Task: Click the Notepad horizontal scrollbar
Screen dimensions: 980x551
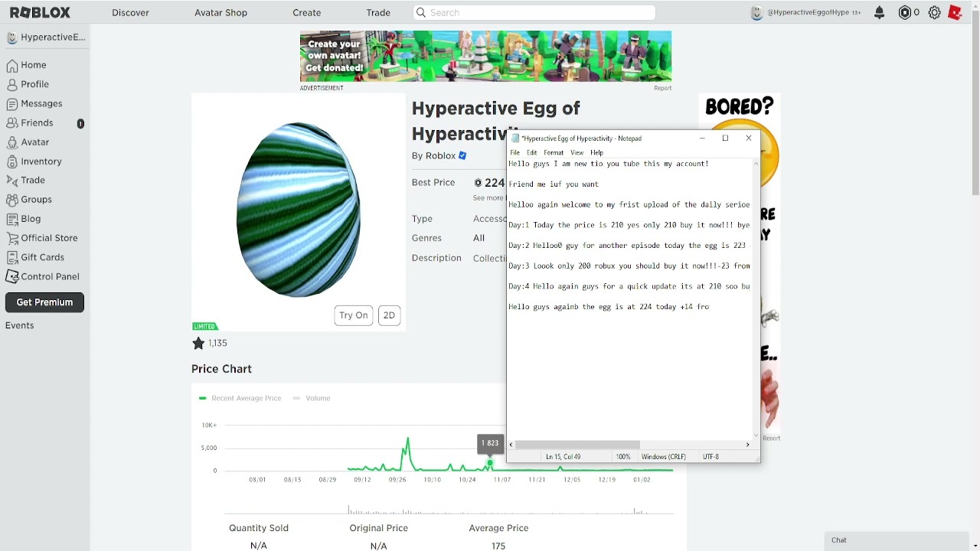Action: coord(578,445)
